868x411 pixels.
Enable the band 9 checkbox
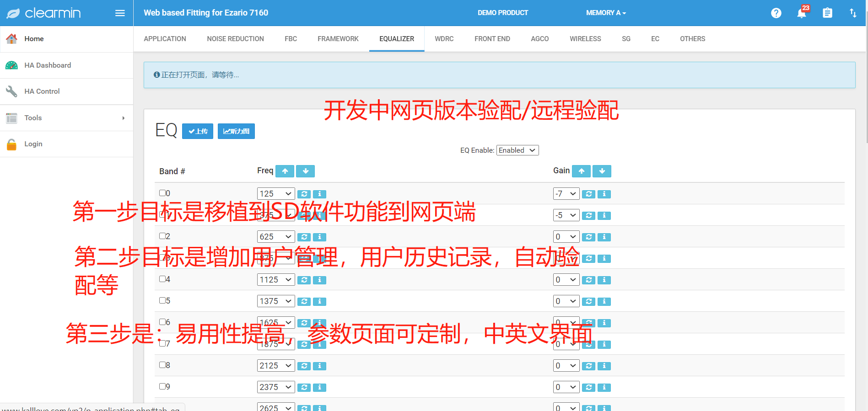[x=162, y=386]
